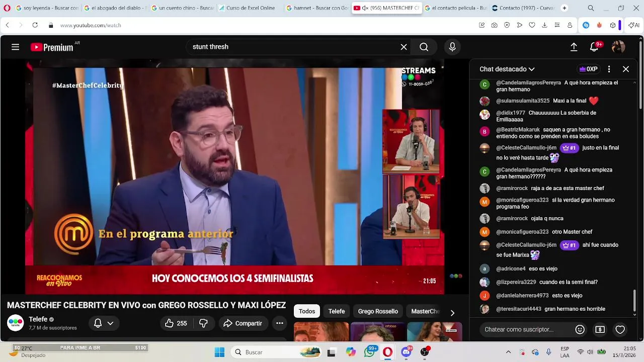Image resolution: width=644 pixels, height=362 pixels.
Task: Open the taskbar volume control
Action: point(590,352)
